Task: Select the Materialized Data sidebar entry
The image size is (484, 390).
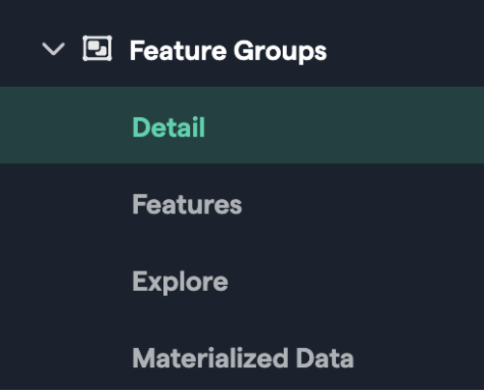Action: click(x=243, y=358)
